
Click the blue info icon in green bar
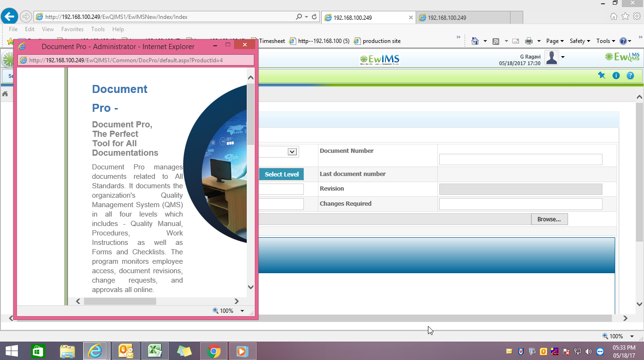(616, 75)
